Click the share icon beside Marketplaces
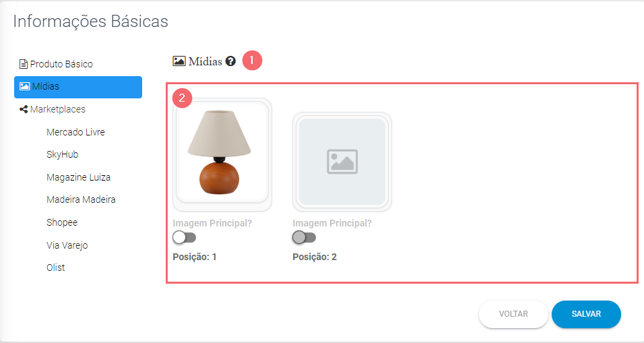Screen dimensions: 644x343 click(x=24, y=109)
